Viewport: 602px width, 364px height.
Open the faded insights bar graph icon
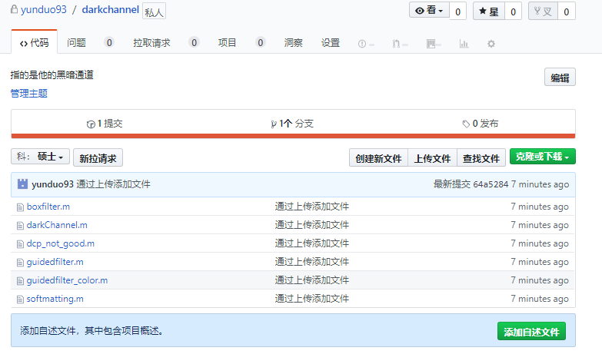(464, 44)
